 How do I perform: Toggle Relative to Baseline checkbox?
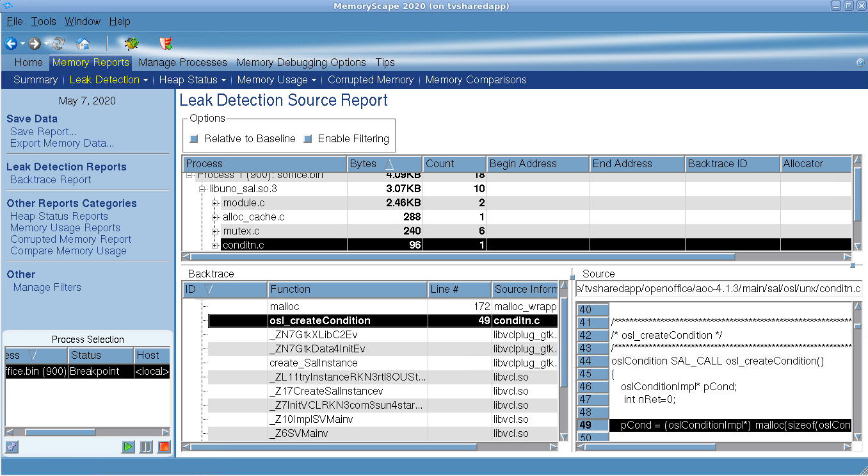pos(195,139)
